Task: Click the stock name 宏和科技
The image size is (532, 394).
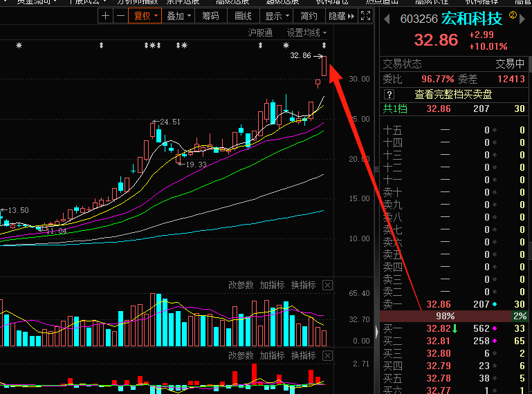Action: click(472, 18)
